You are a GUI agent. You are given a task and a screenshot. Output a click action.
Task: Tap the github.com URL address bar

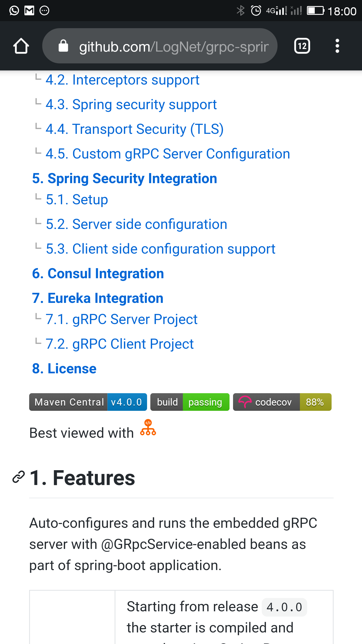click(160, 46)
